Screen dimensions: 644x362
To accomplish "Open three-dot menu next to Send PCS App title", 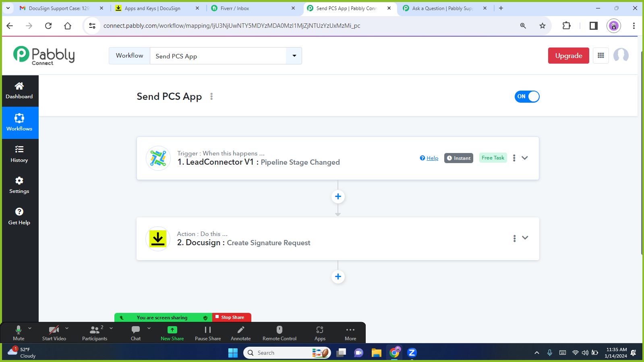I will coord(211,97).
